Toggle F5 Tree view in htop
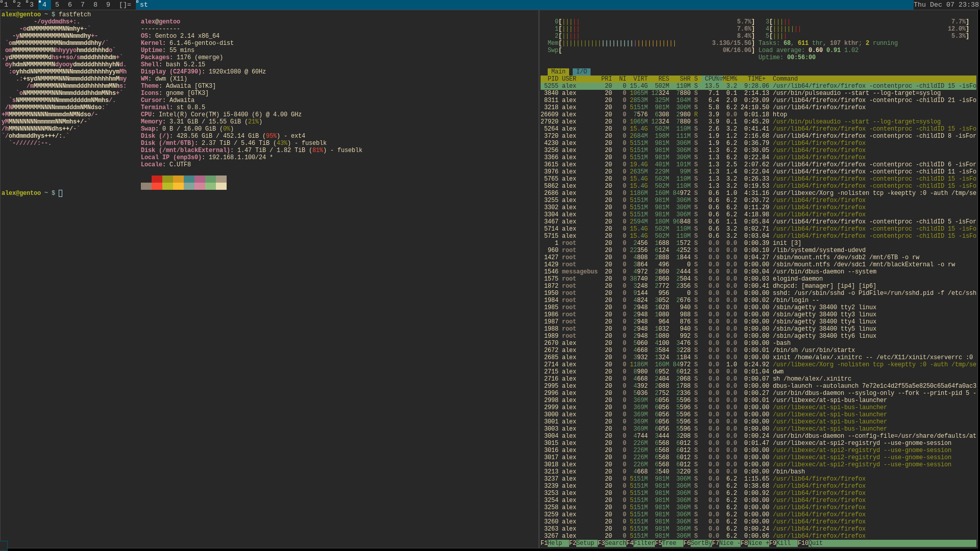Screen dimensions: 980x551 pyautogui.click(x=669, y=543)
